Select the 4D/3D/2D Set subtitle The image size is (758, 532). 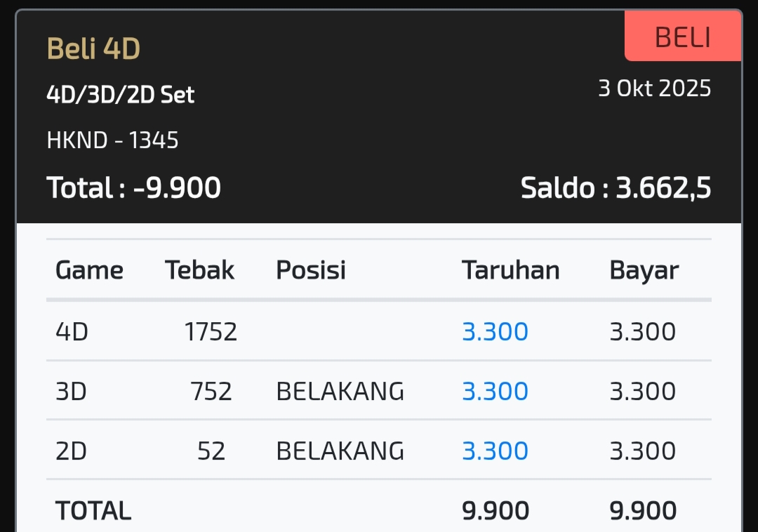(120, 95)
